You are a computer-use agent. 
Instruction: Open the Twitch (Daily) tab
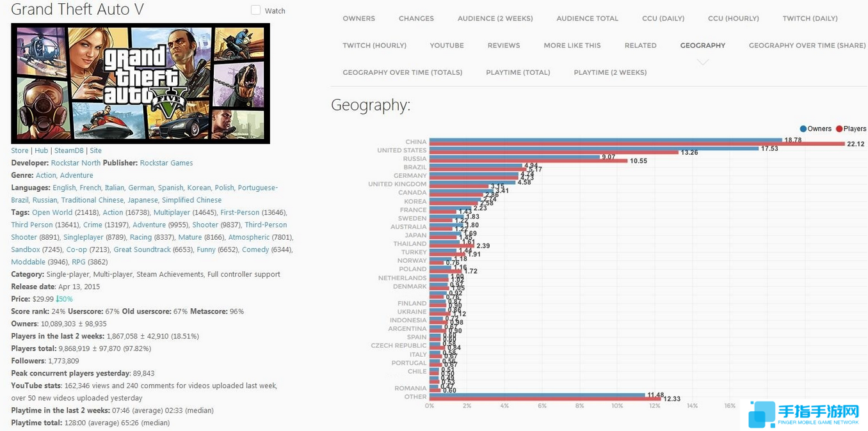[810, 19]
